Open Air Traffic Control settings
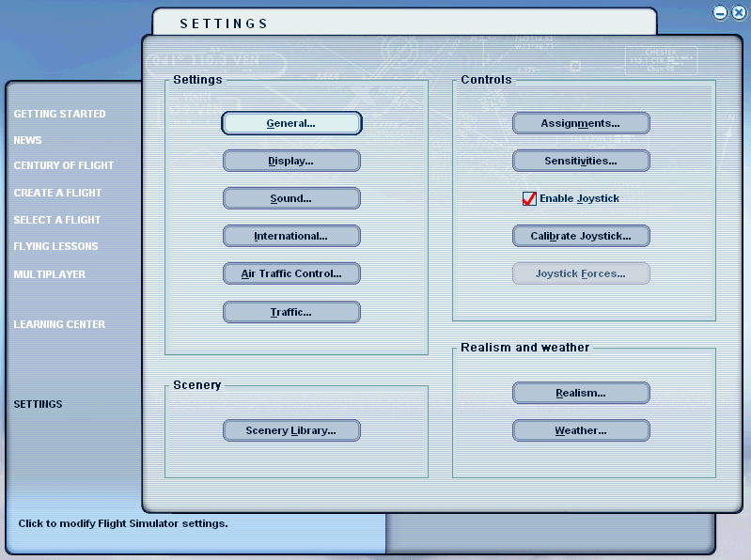The height and width of the screenshot is (560, 751). (x=291, y=273)
